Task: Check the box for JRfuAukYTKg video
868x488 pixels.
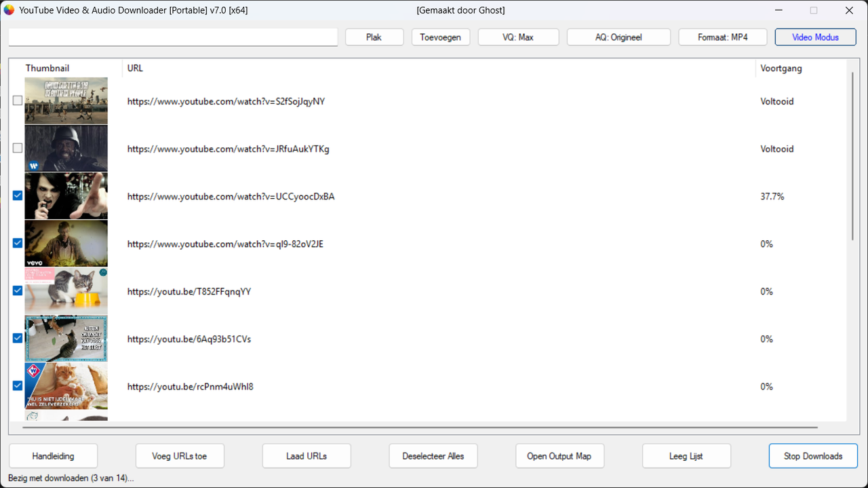Action: pyautogui.click(x=18, y=148)
